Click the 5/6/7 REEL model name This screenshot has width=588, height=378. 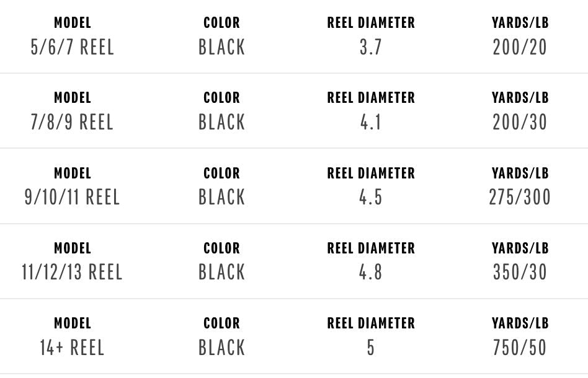click(x=73, y=48)
